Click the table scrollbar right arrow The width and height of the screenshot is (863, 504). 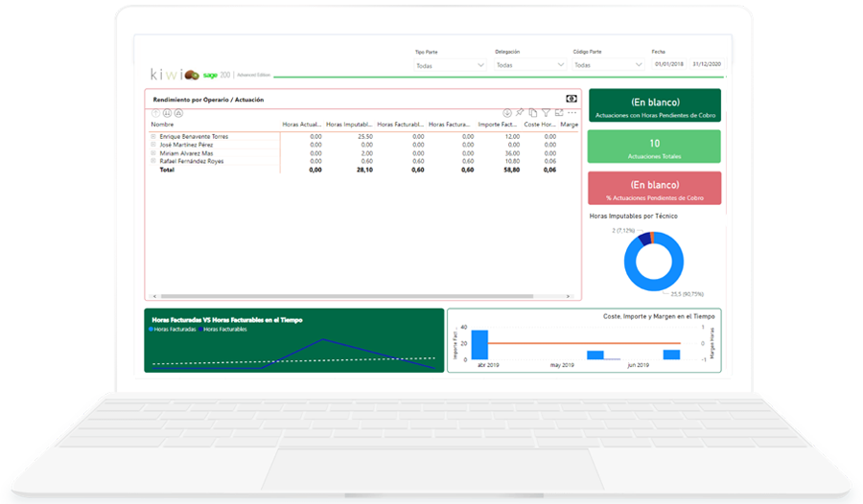click(568, 296)
